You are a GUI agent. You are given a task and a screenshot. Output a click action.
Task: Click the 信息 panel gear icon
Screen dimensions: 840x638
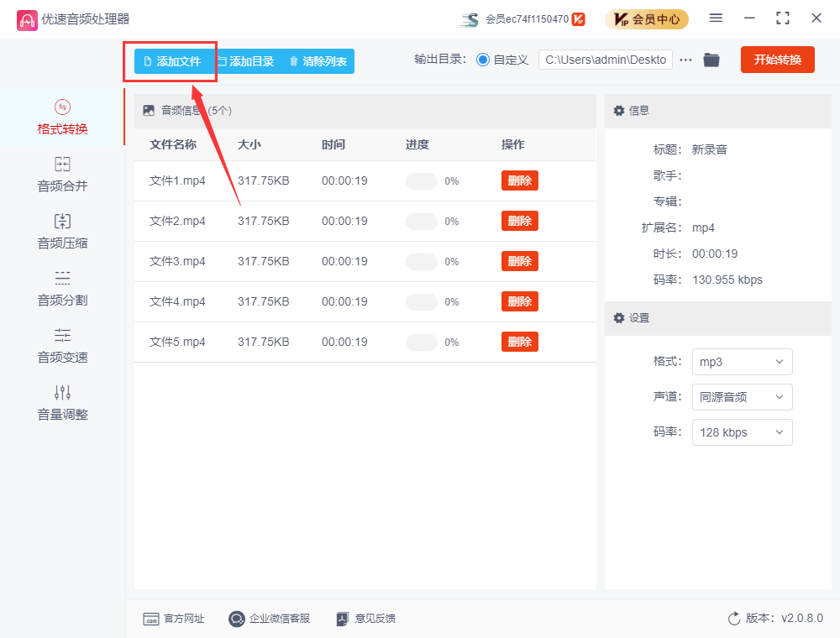[x=619, y=111]
